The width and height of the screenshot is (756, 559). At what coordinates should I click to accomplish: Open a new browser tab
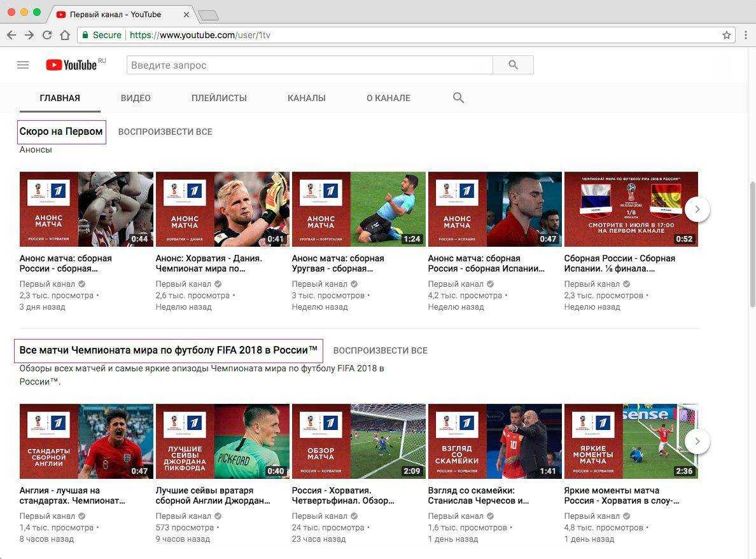[208, 15]
